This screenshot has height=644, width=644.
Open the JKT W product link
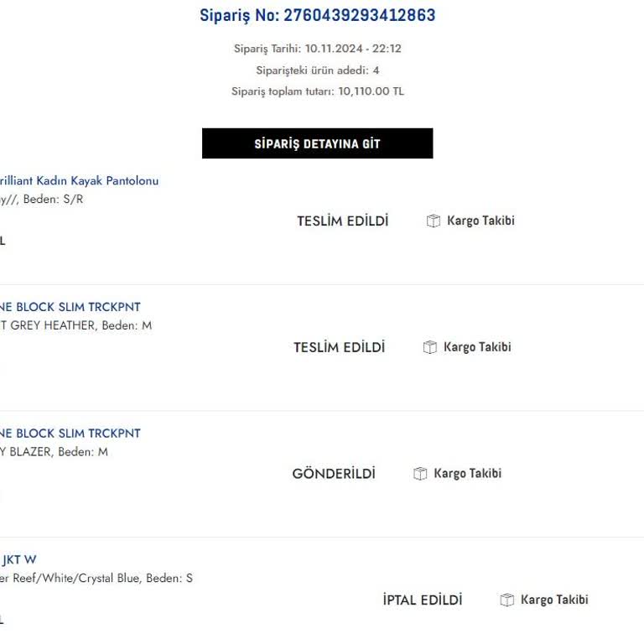(19, 560)
